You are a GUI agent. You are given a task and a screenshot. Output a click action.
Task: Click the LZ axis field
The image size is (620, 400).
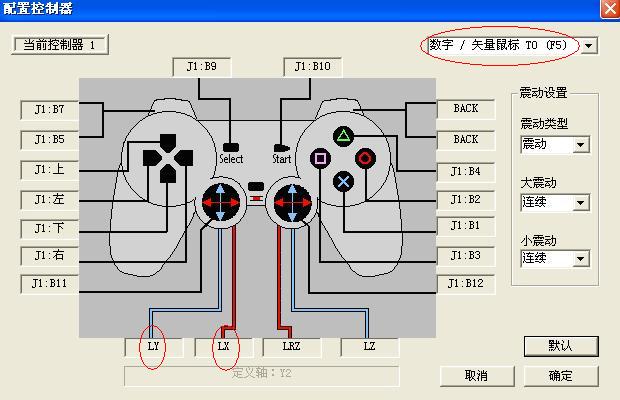[370, 347]
